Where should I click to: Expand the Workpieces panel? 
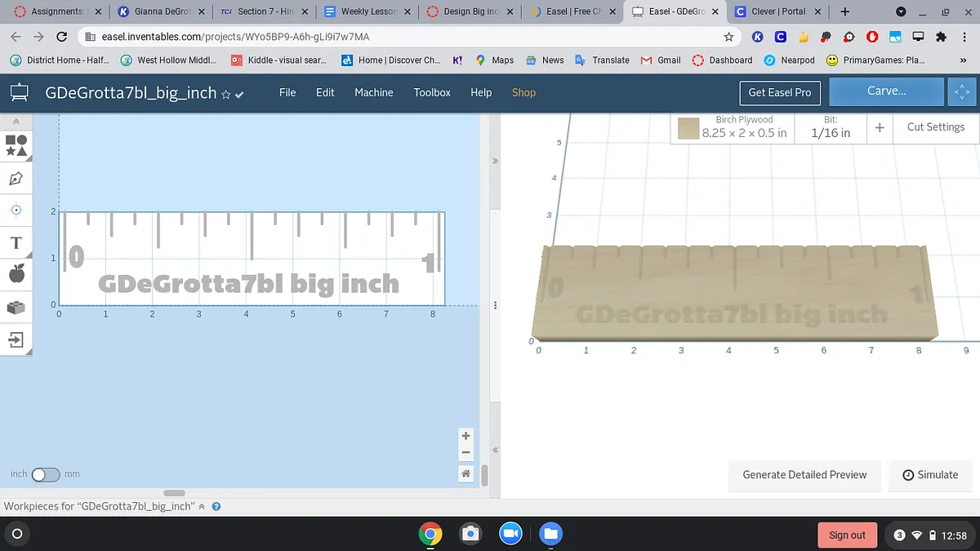click(202, 506)
